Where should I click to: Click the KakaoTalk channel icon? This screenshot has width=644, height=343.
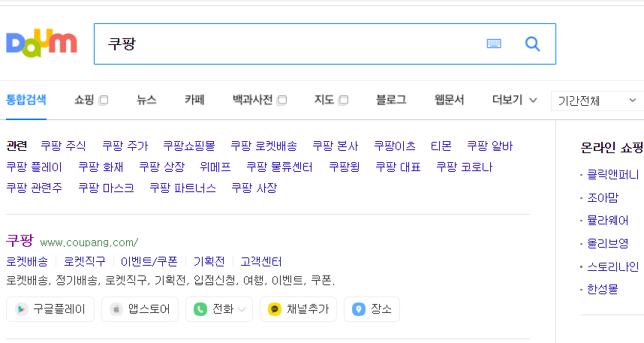[275, 309]
